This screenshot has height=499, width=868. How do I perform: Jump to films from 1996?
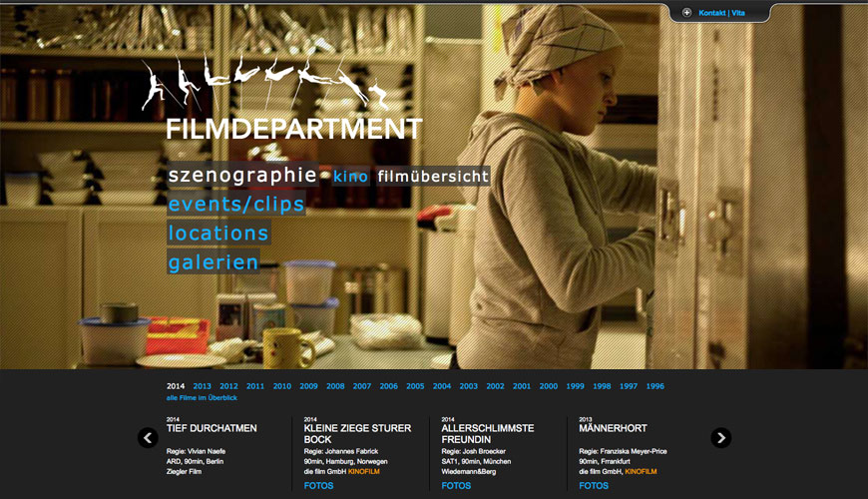click(654, 386)
